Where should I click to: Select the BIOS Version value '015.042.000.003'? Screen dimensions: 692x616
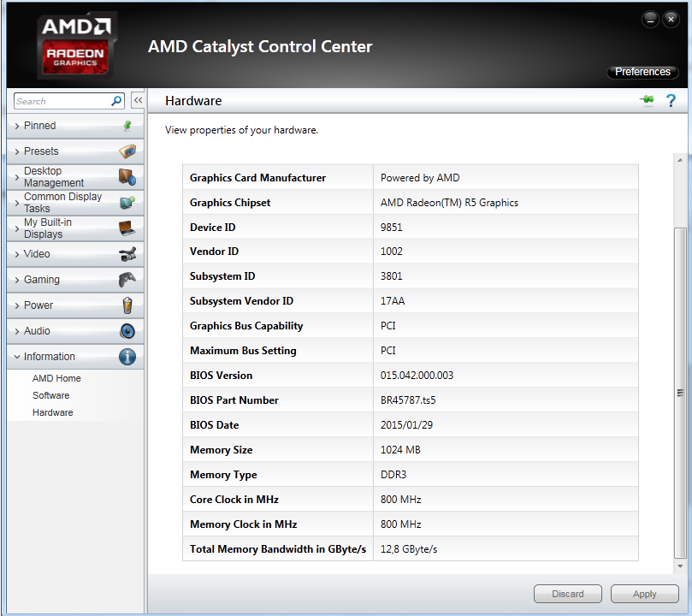417,376
